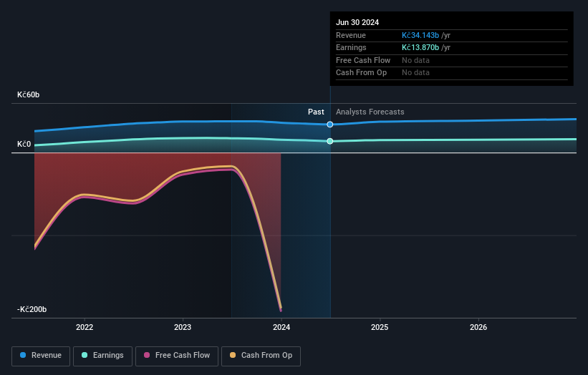Click the Analysts Forecasts label
The image size is (588, 375).
(x=370, y=112)
